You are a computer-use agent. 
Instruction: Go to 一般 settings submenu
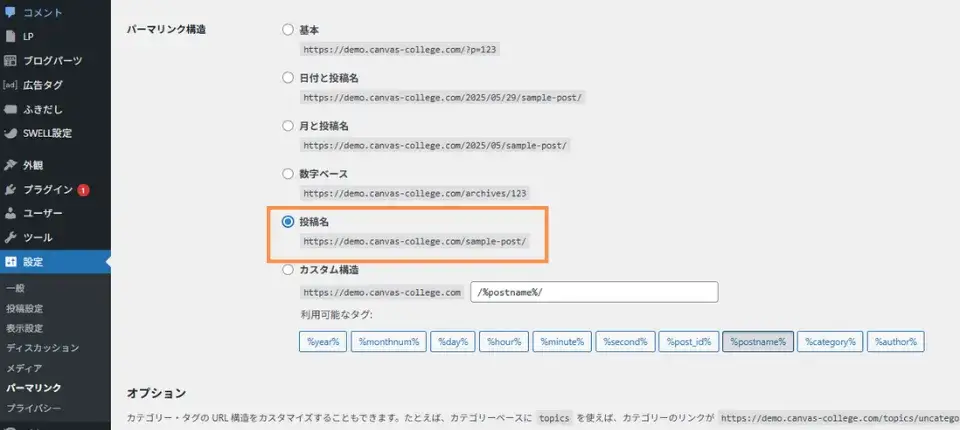[x=15, y=289]
